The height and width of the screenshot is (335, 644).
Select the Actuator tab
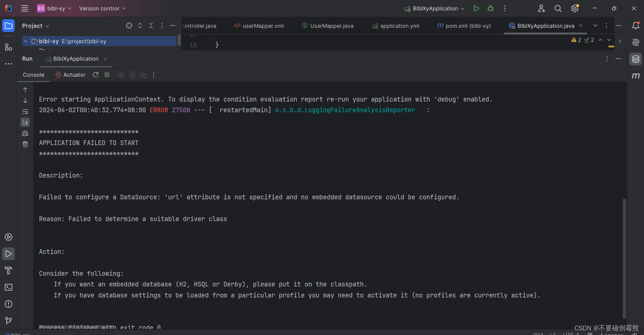[x=70, y=75]
